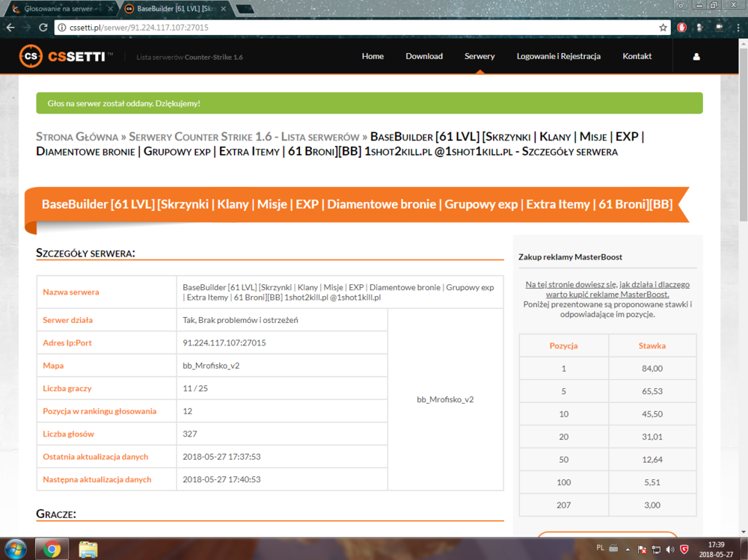Image resolution: width=748 pixels, height=560 pixels.
Task: Show hidden tray icons arrow
Action: 628,550
